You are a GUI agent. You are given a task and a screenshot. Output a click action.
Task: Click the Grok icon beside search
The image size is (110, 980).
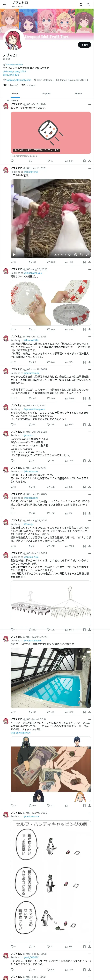[81, 5]
